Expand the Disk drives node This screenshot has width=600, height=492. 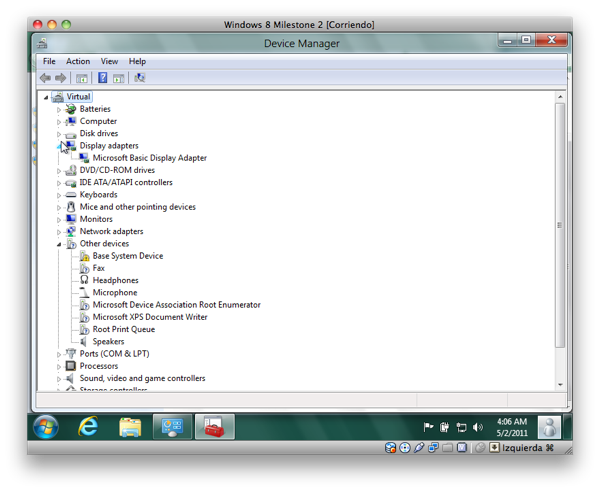(x=59, y=134)
